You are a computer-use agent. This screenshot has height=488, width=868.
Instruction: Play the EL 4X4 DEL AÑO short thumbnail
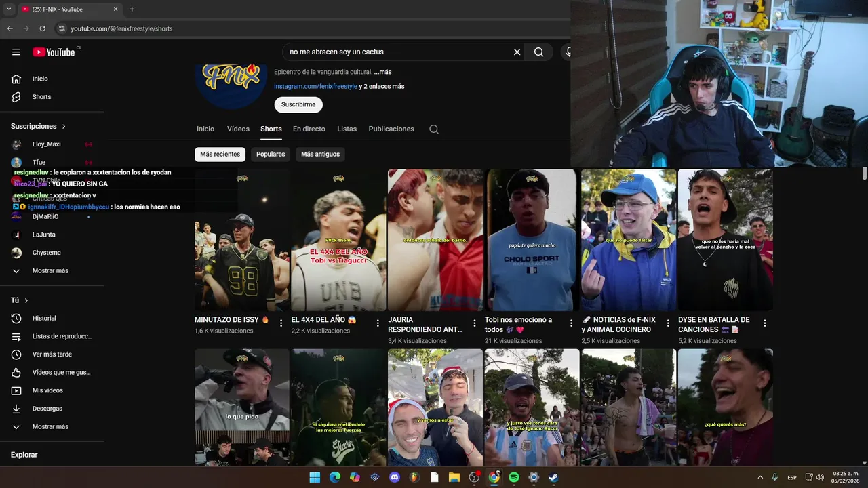[x=338, y=240]
